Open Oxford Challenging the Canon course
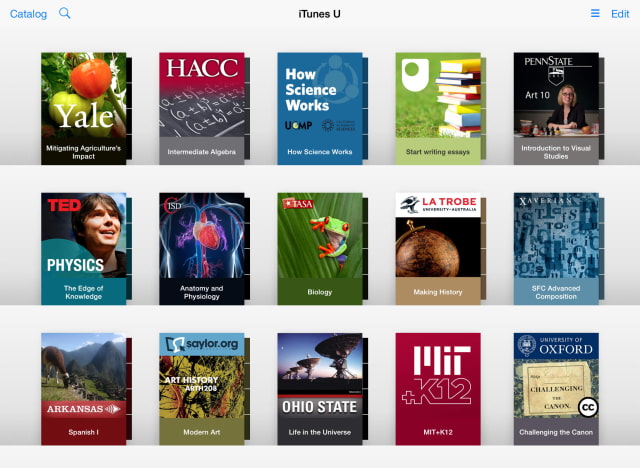Screen dimensions: 640x468 click(556, 389)
